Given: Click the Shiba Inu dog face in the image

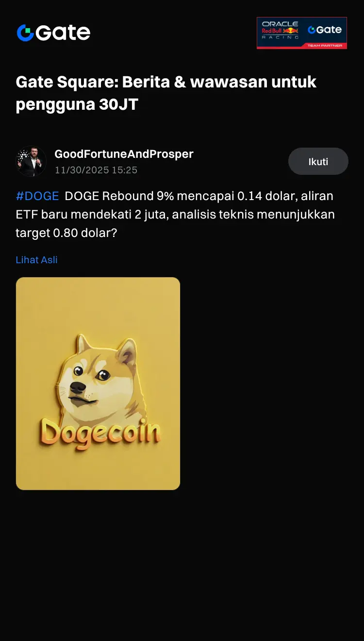Looking at the screenshot, I should [102, 374].
